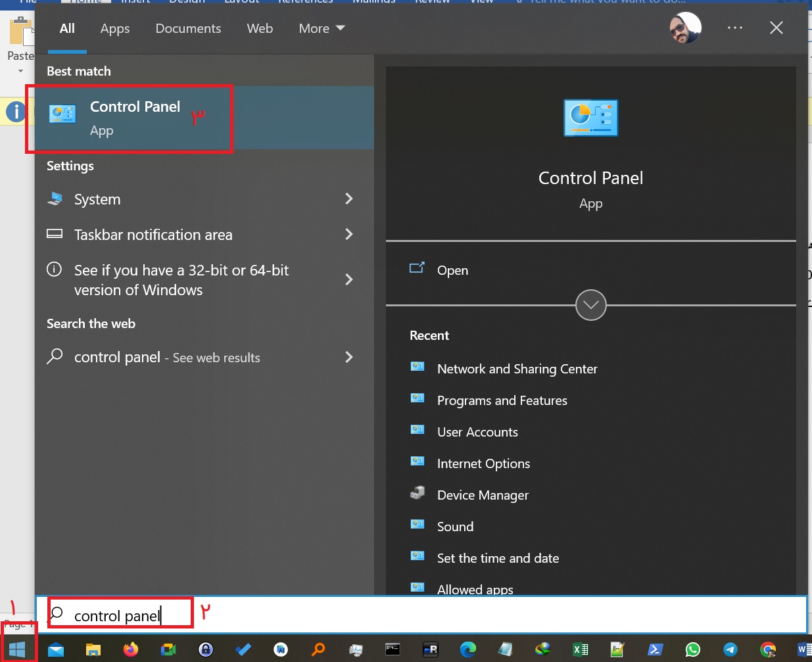The width and height of the screenshot is (812, 662).
Task: Open Microsoft Edge from taskbar
Action: [x=467, y=650]
